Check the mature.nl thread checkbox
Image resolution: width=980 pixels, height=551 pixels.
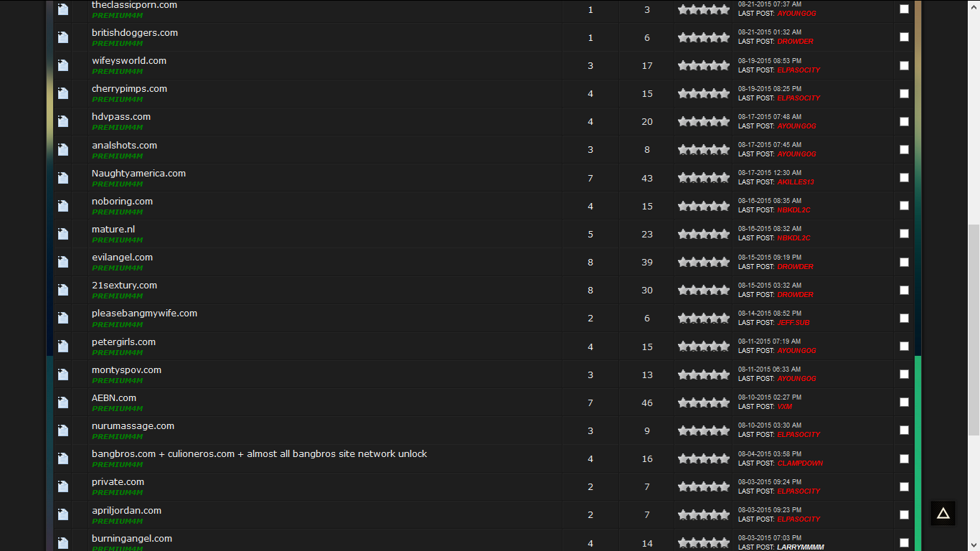click(x=904, y=234)
